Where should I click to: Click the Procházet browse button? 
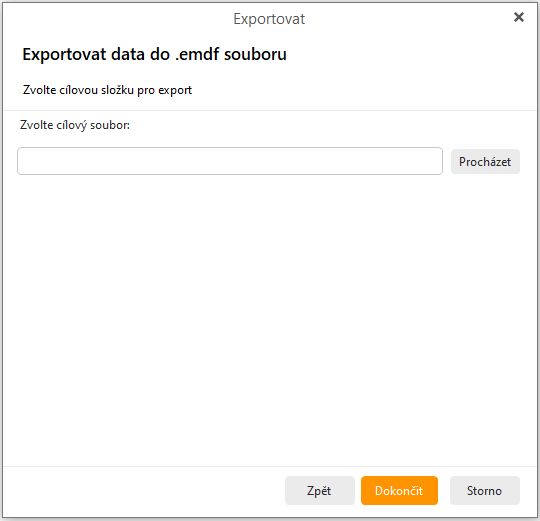(485, 161)
